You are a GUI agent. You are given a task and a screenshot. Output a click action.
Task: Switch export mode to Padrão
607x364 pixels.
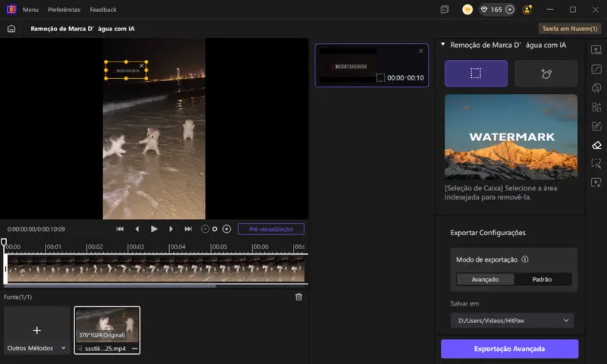[x=542, y=279]
